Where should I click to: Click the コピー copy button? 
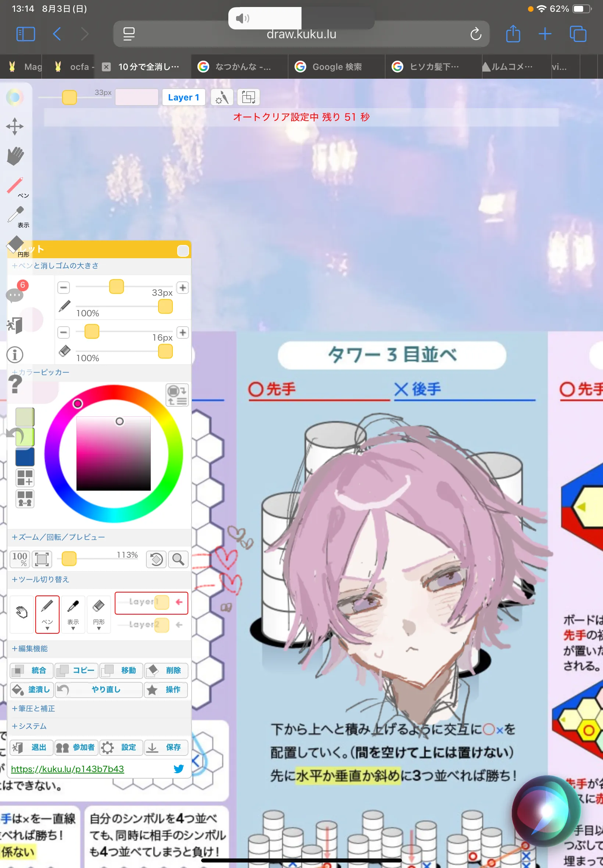pos(77,670)
